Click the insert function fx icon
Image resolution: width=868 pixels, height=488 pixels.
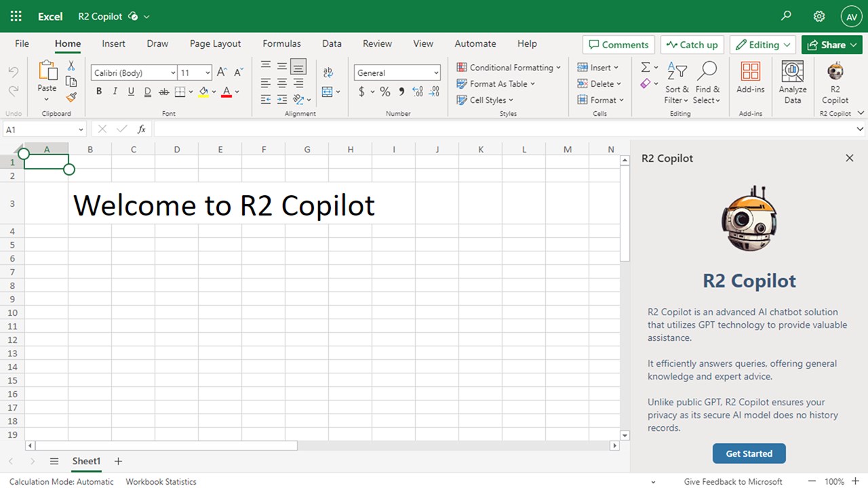point(142,129)
